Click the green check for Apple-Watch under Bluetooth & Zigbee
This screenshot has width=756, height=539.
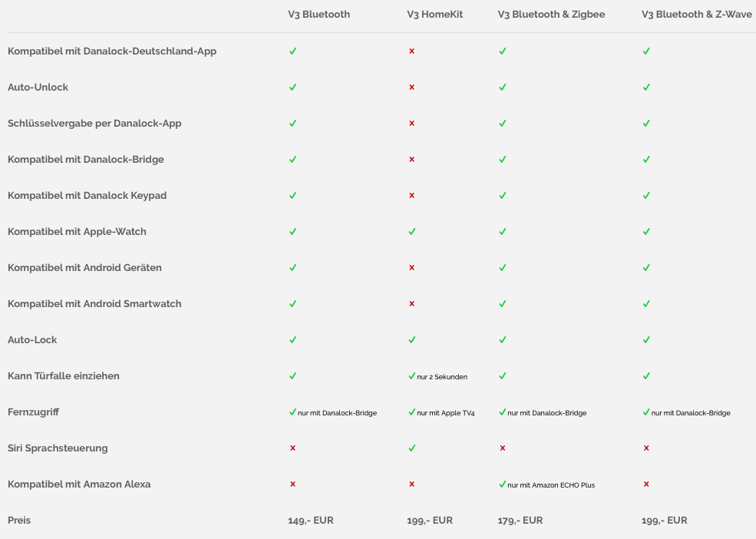(x=503, y=232)
